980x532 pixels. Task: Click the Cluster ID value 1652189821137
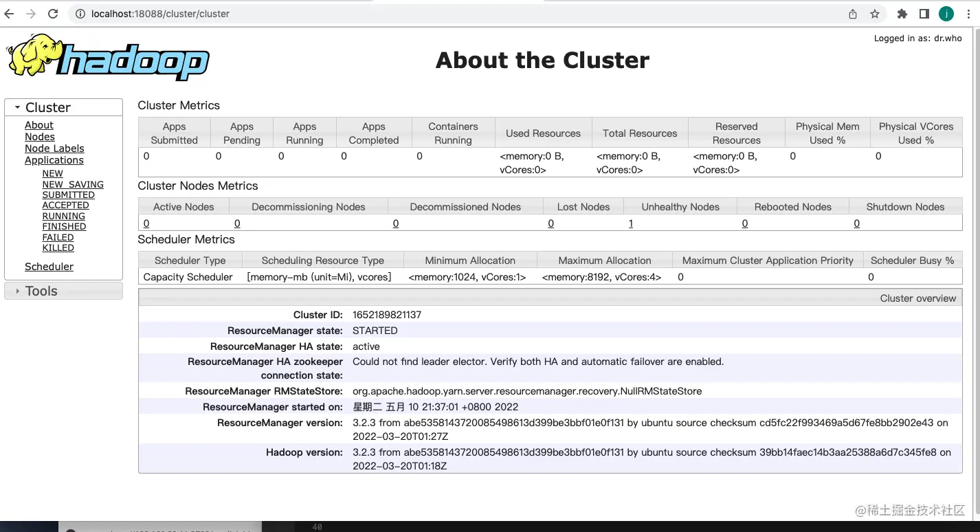pyautogui.click(x=387, y=315)
